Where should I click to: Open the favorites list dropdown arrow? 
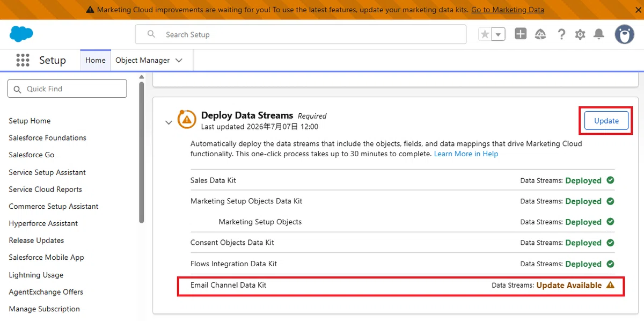[499, 34]
